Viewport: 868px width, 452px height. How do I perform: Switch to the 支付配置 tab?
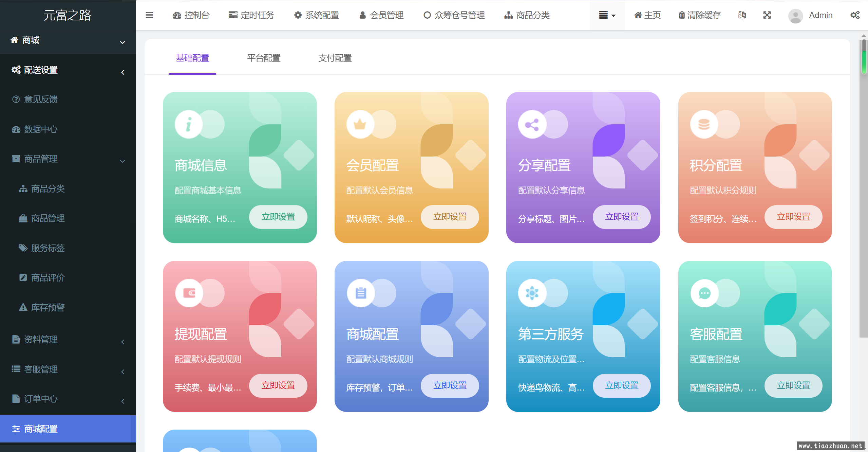click(x=335, y=58)
